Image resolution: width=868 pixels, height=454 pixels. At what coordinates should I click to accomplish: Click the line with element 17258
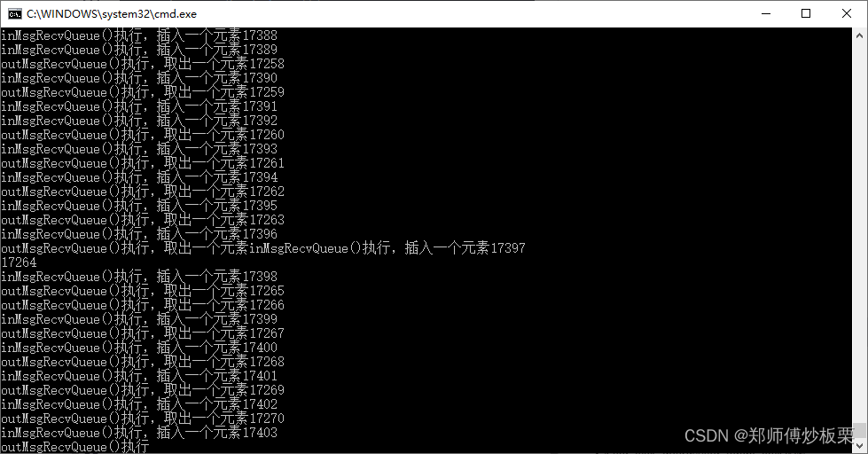[x=143, y=64]
